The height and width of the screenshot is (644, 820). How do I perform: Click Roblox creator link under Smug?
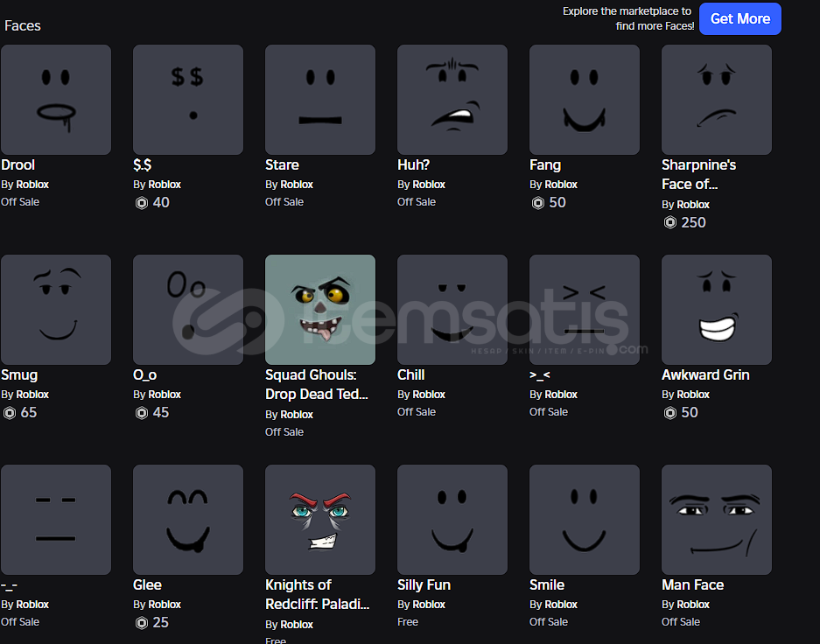(x=32, y=395)
